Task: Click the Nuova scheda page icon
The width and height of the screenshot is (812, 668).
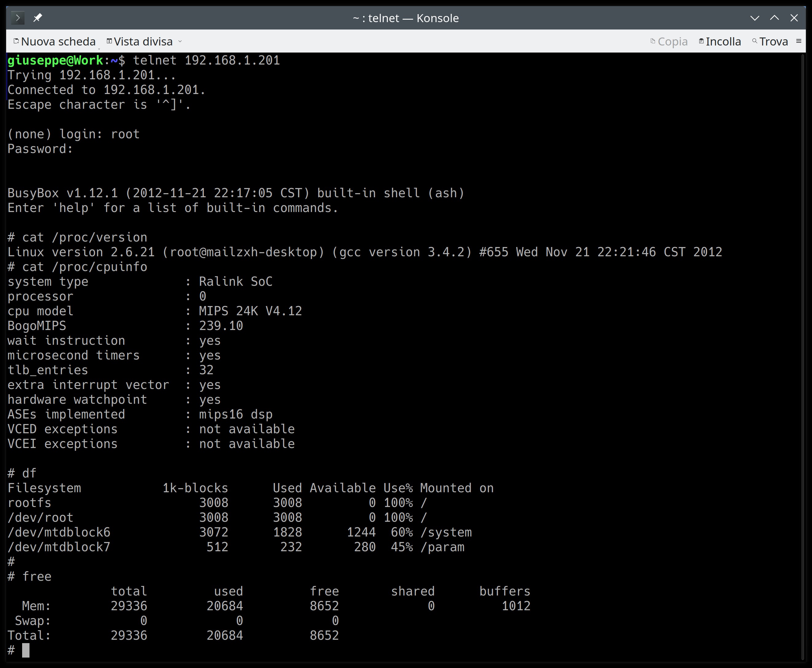Action: [16, 41]
